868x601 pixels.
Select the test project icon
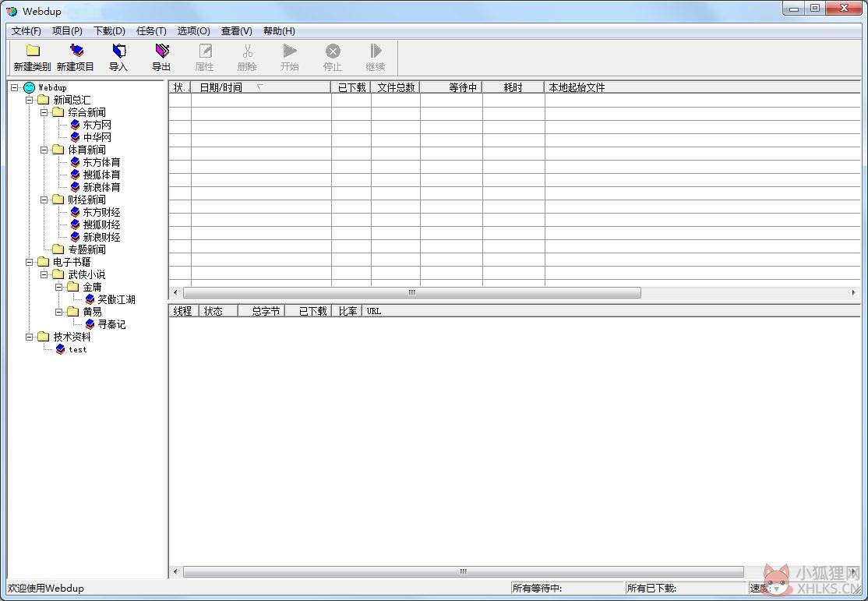[60, 349]
